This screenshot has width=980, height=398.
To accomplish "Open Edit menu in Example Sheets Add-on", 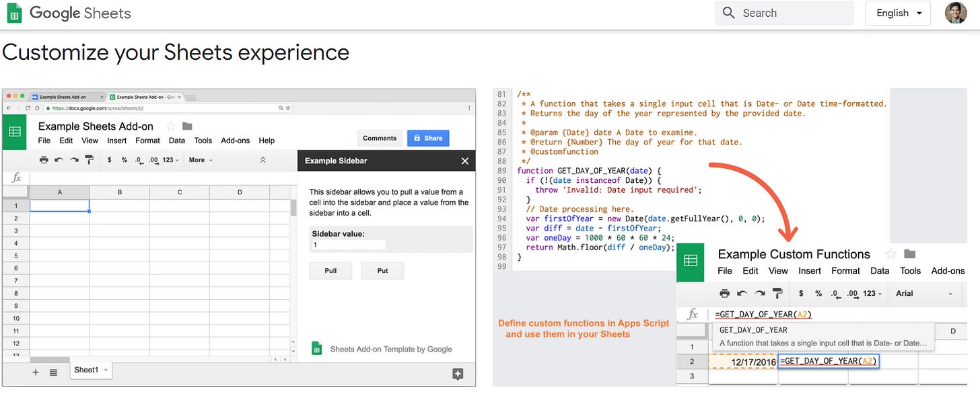I will 66,141.
